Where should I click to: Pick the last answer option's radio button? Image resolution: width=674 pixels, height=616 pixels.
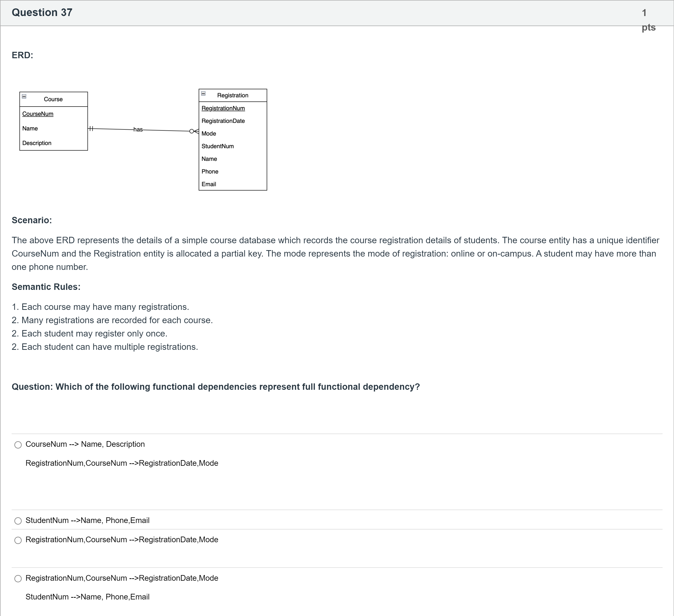click(18, 579)
